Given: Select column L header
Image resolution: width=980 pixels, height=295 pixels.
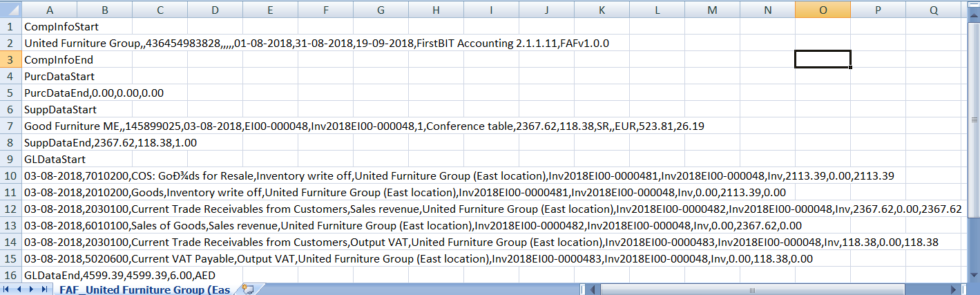Looking at the screenshot, I should pyautogui.click(x=657, y=10).
